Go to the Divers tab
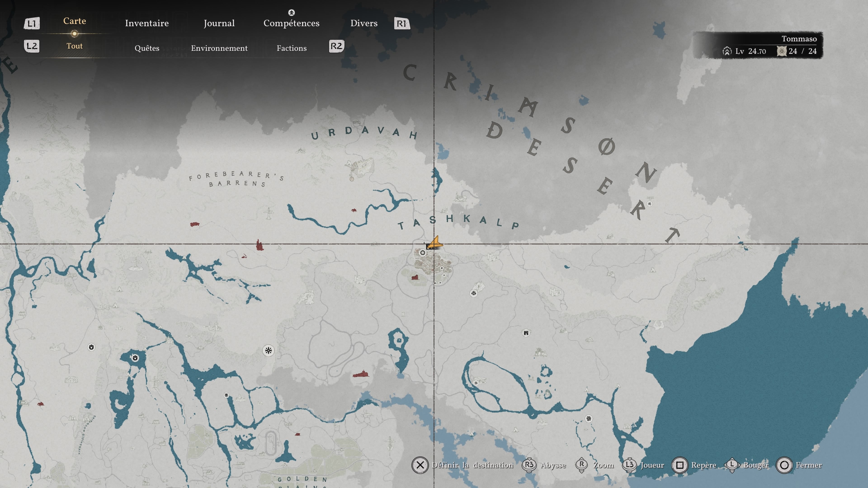Screen dimensions: 868x488 pyautogui.click(x=364, y=23)
